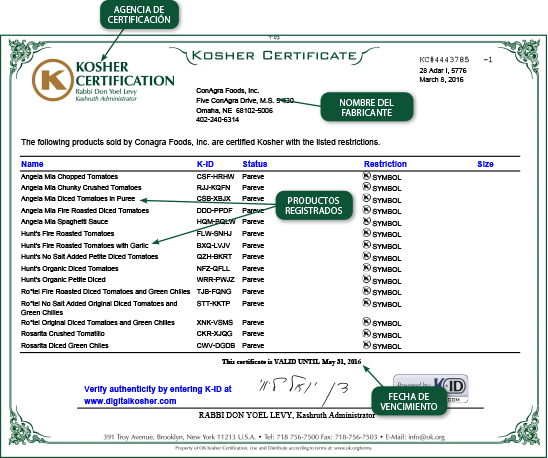Click the 'following products sold by Conagra Foods' sentence
The height and width of the screenshot is (458, 548).
(200, 142)
